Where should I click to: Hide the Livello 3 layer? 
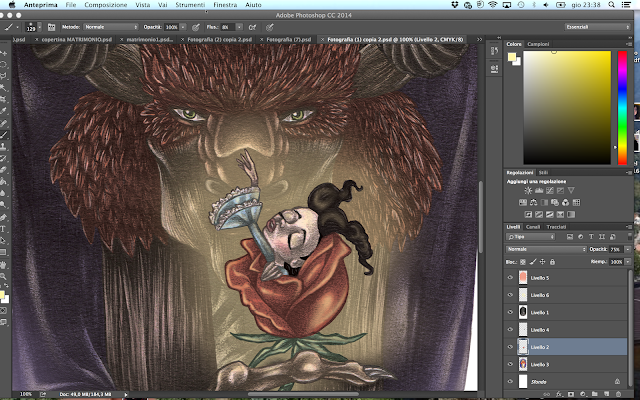coord(510,364)
